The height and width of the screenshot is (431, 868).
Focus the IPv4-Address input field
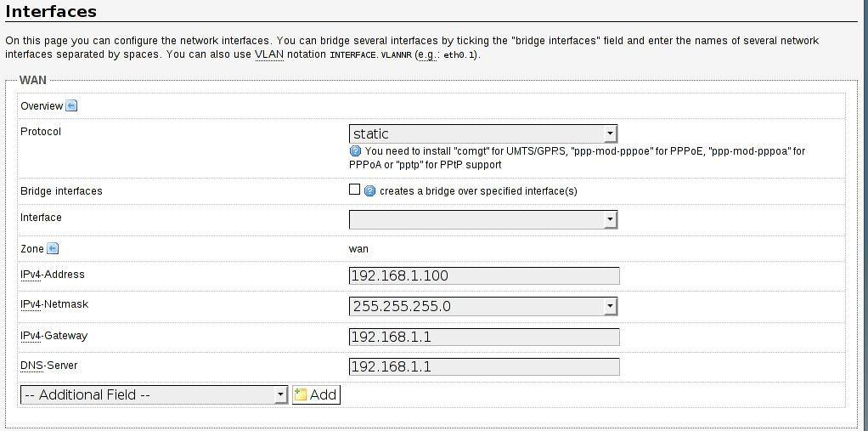pyautogui.click(x=484, y=275)
